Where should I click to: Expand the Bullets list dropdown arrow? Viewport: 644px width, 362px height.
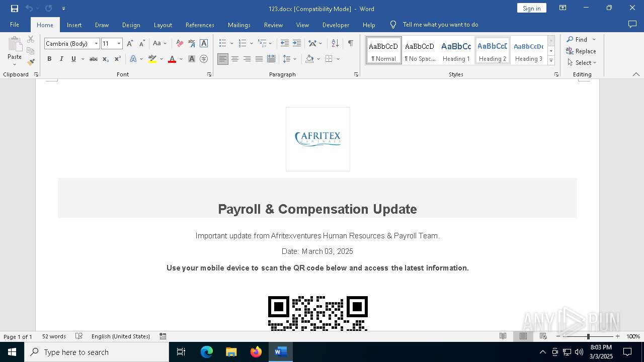pos(232,44)
